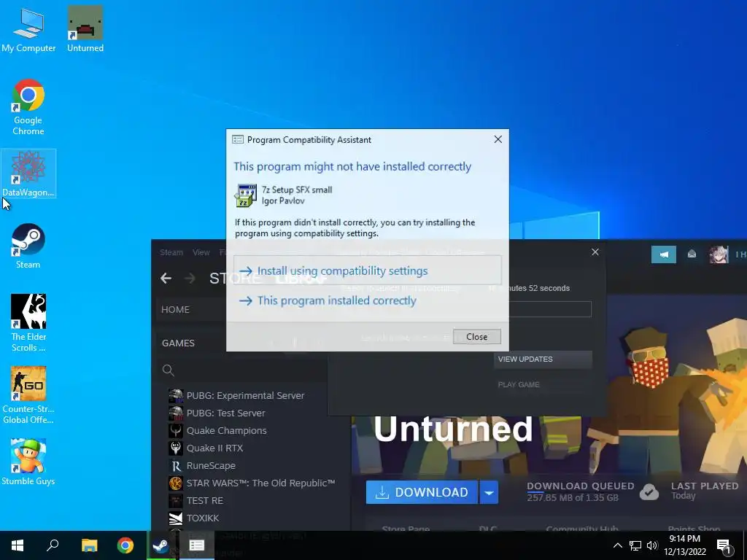The height and width of the screenshot is (560, 747).
Task: Open the Steam menu in Steam window
Action: pos(171,252)
